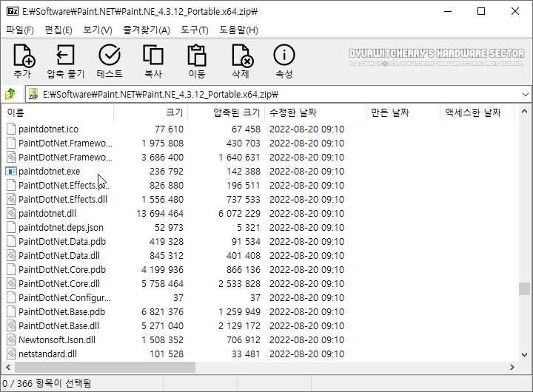Click the 삭제 (Delete) toolbar icon

tap(242, 55)
